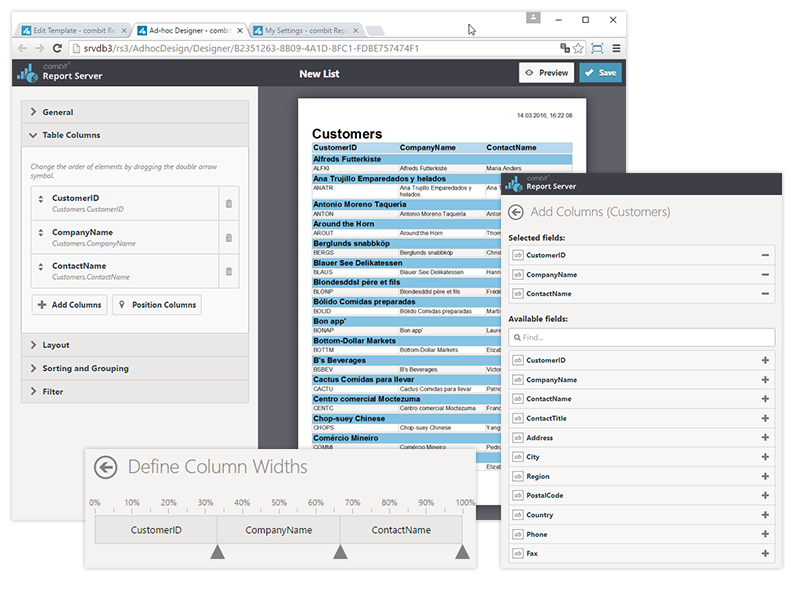800x600 pixels.
Task: Add available field ContactName with plus icon
Action: click(765, 399)
